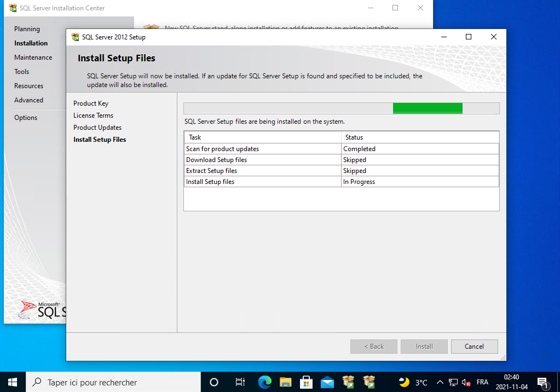Launch Microsoft Store from the taskbar

click(307, 382)
